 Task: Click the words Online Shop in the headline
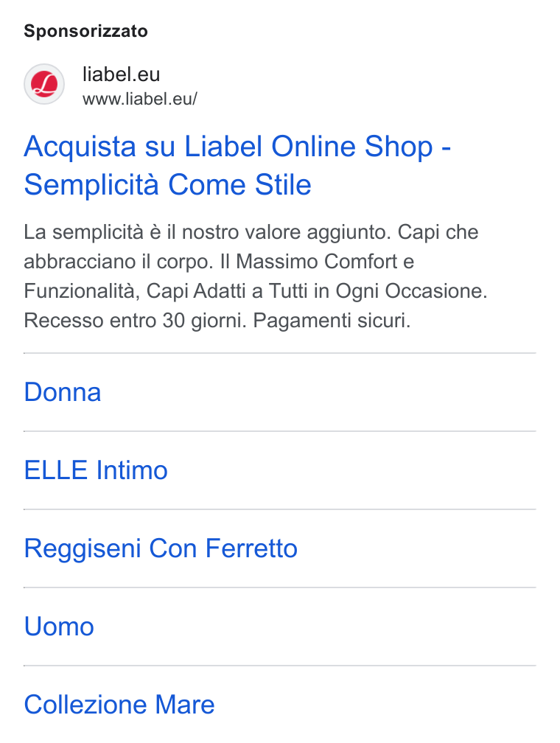[352, 146]
